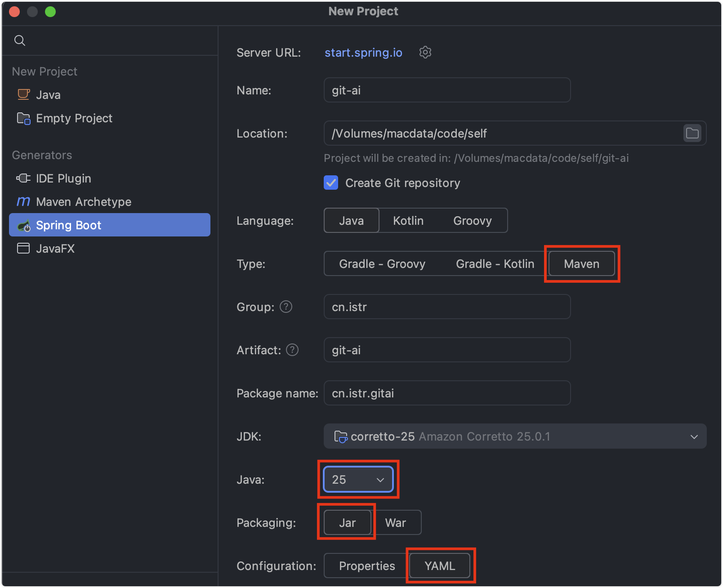This screenshot has width=723, height=588.
Task: Click the search magnifier icon in sidebar
Action: [20, 40]
